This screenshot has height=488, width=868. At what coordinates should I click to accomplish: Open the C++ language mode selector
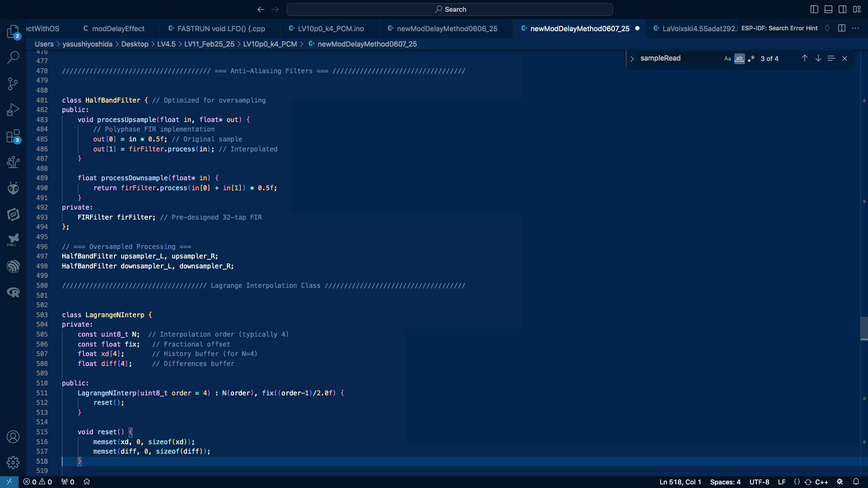click(x=821, y=482)
